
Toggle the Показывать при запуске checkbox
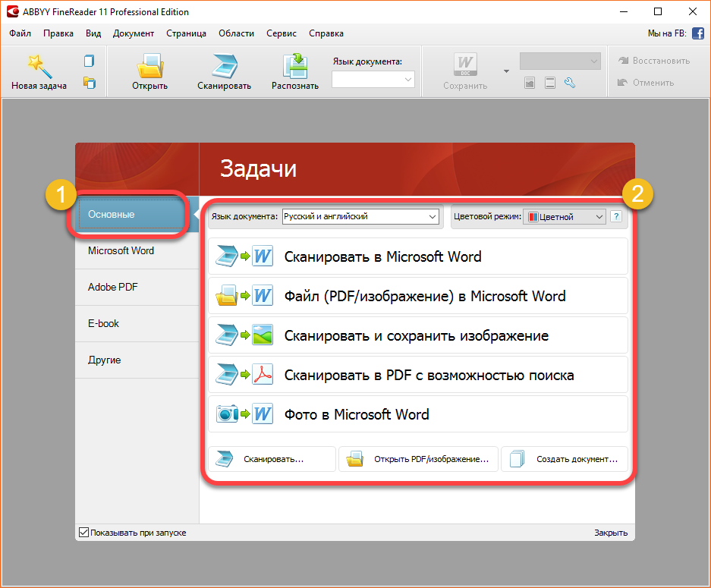click(84, 533)
